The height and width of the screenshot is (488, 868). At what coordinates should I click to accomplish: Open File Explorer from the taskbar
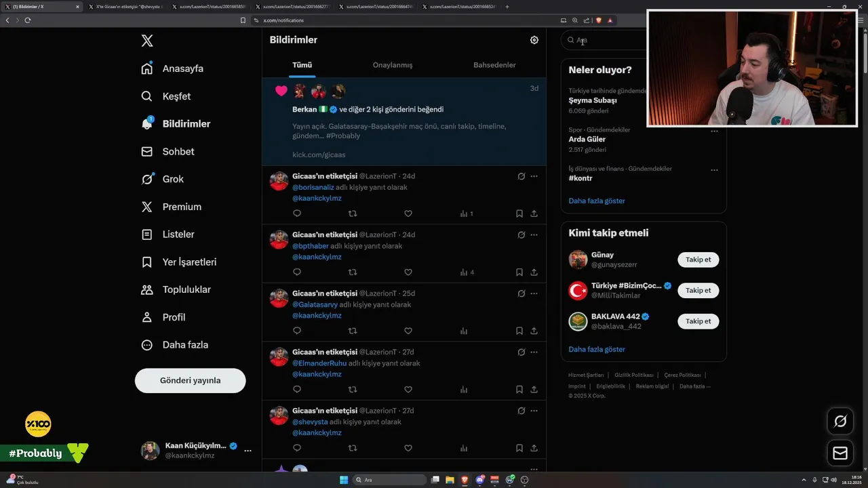tap(450, 480)
